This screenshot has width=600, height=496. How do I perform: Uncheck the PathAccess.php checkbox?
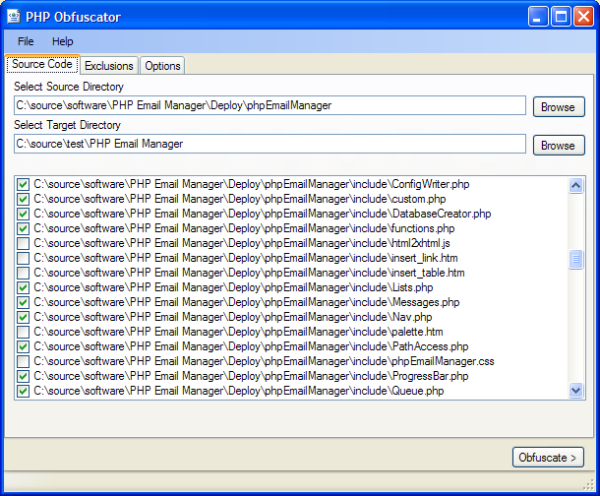tap(23, 347)
